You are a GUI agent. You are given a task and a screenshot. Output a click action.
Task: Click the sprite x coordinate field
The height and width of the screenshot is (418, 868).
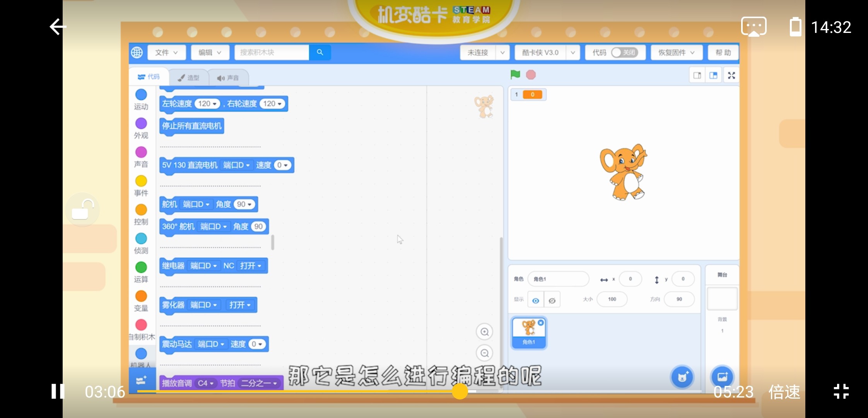630,279
